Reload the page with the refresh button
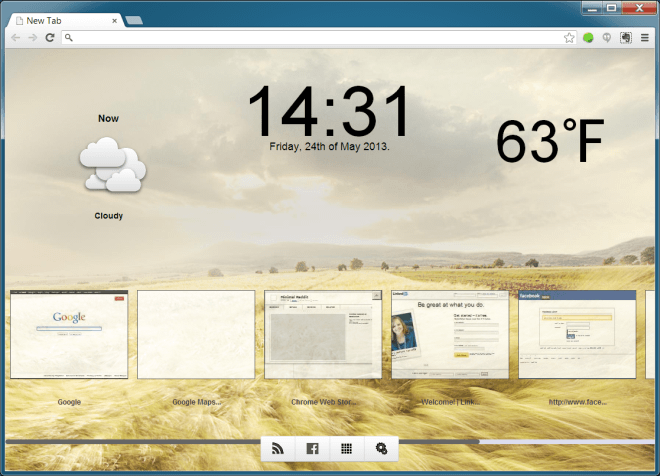The height and width of the screenshot is (476, 660). tap(50, 38)
